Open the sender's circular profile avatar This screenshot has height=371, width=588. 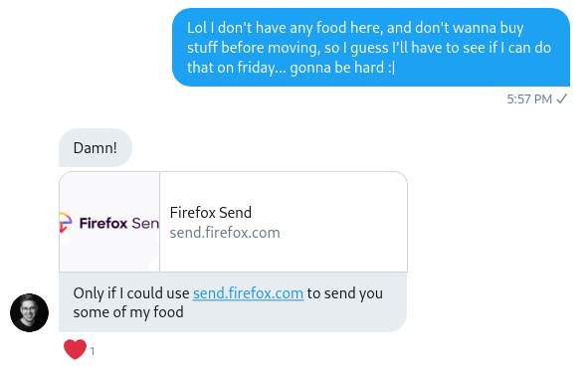29,312
